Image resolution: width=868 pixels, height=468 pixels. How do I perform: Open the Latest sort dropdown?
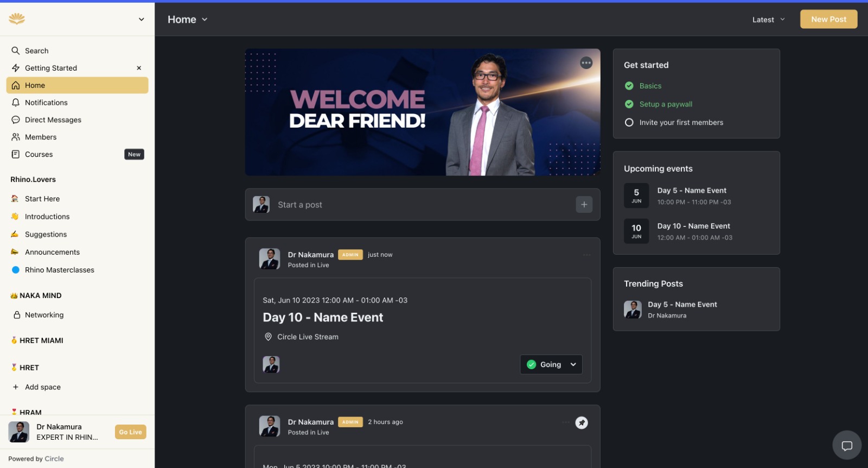[769, 20]
